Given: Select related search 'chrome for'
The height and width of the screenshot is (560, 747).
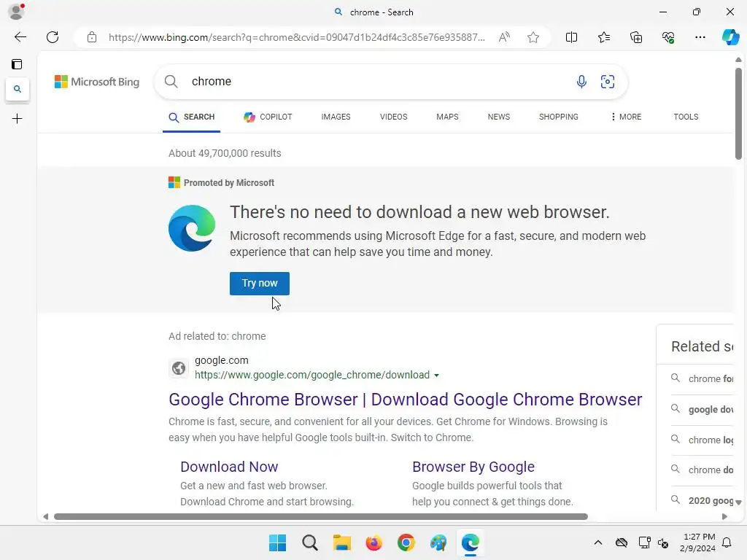Looking at the screenshot, I should [x=703, y=378].
